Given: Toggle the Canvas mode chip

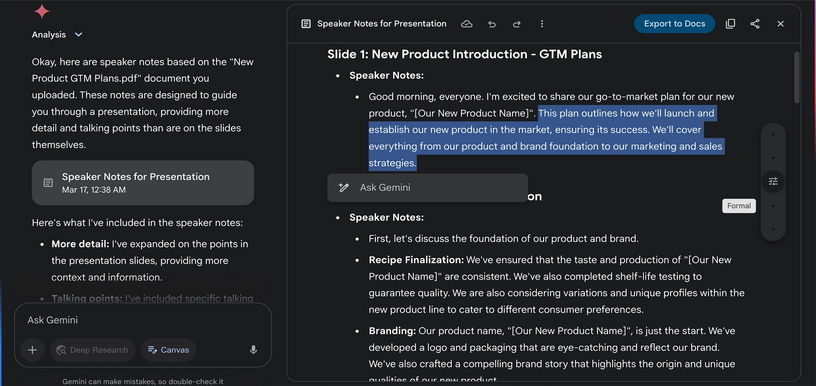Looking at the screenshot, I should click(169, 350).
